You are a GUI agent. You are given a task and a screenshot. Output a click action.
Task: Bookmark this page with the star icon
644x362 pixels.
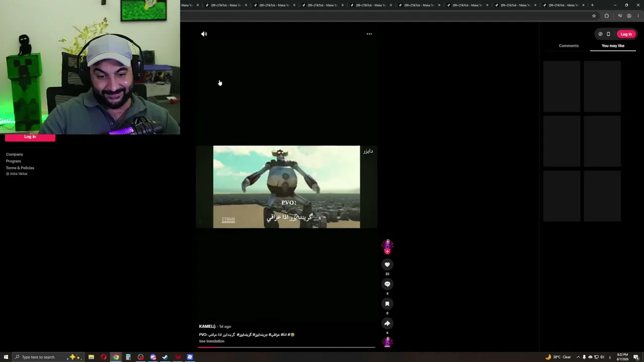pos(594,16)
